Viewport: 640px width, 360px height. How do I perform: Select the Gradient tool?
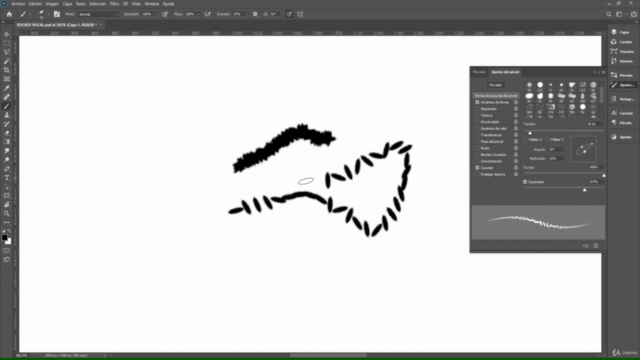(7, 142)
